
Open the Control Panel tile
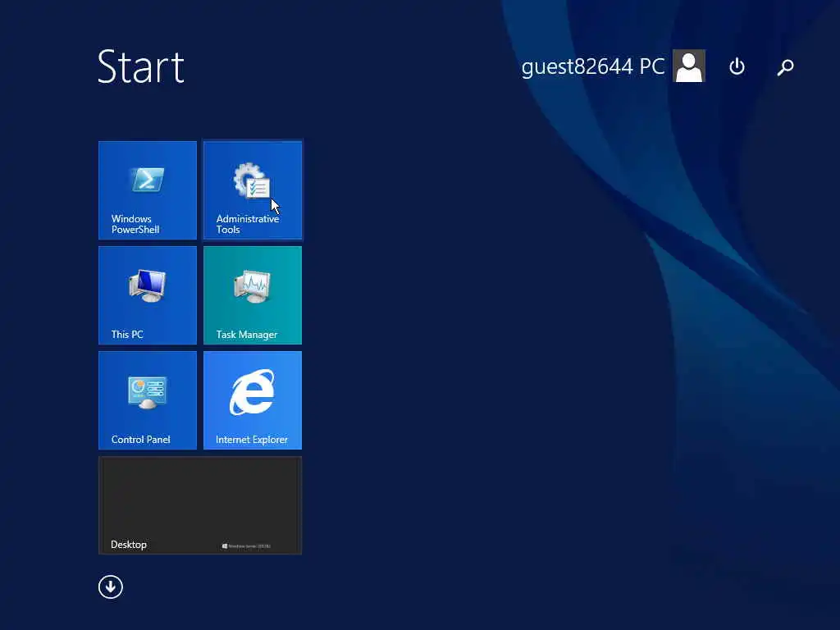point(148,400)
